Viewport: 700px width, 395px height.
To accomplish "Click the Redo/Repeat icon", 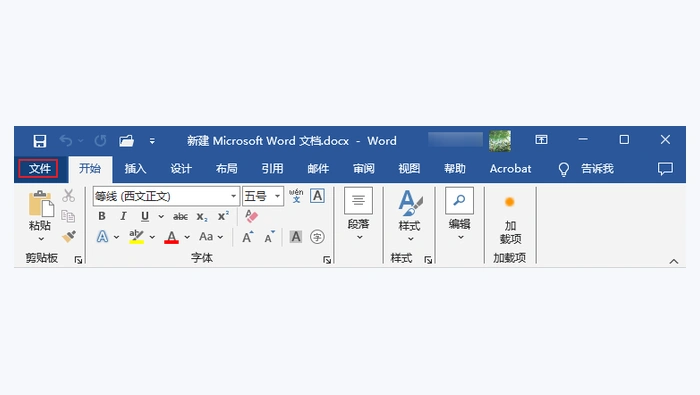I will coord(100,141).
